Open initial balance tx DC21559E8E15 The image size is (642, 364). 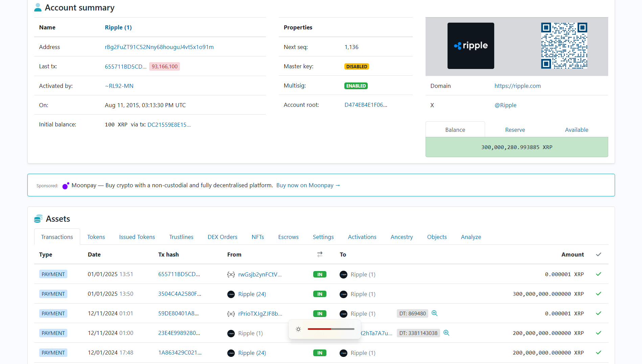pyautogui.click(x=169, y=125)
